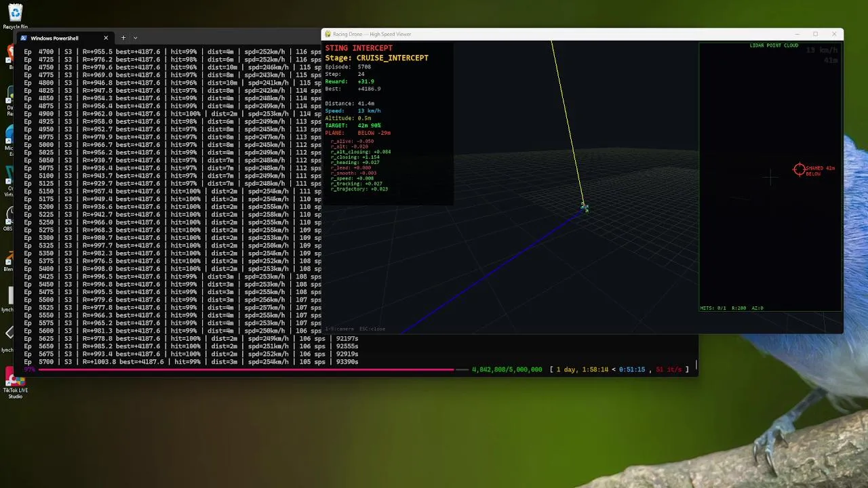The height and width of the screenshot is (488, 868).
Task: Click the blue trajectory line in the viewer
Action: tap(492, 272)
